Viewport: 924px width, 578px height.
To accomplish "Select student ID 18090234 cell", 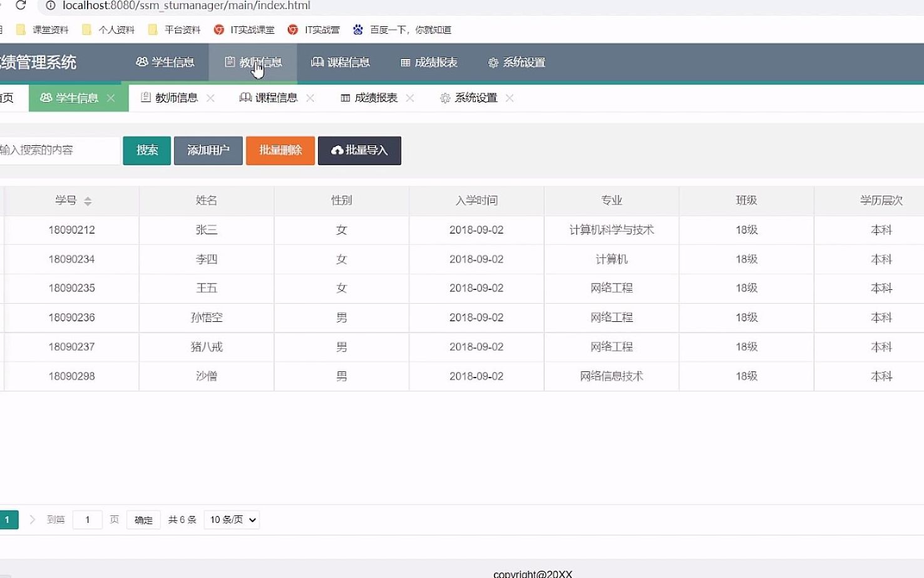I will [72, 259].
